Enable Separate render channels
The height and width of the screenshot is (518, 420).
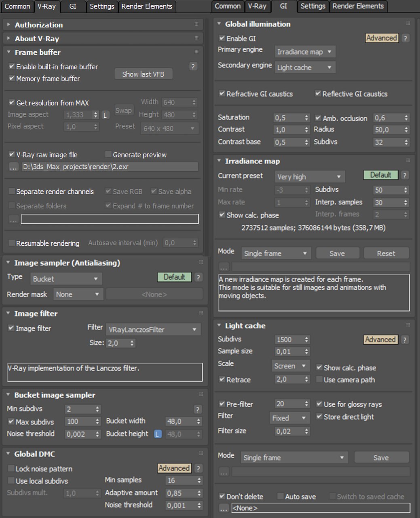[12, 191]
